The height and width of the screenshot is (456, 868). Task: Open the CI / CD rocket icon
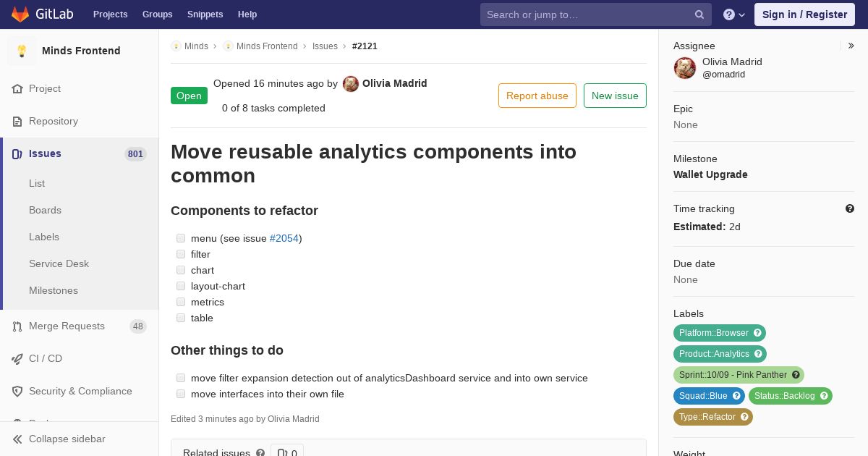pyautogui.click(x=17, y=359)
